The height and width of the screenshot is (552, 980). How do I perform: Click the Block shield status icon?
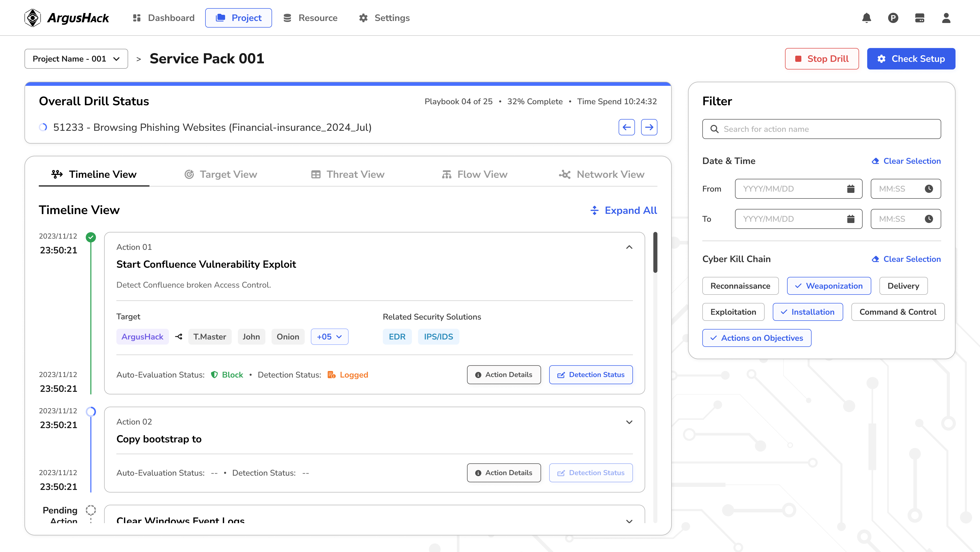pyautogui.click(x=214, y=374)
